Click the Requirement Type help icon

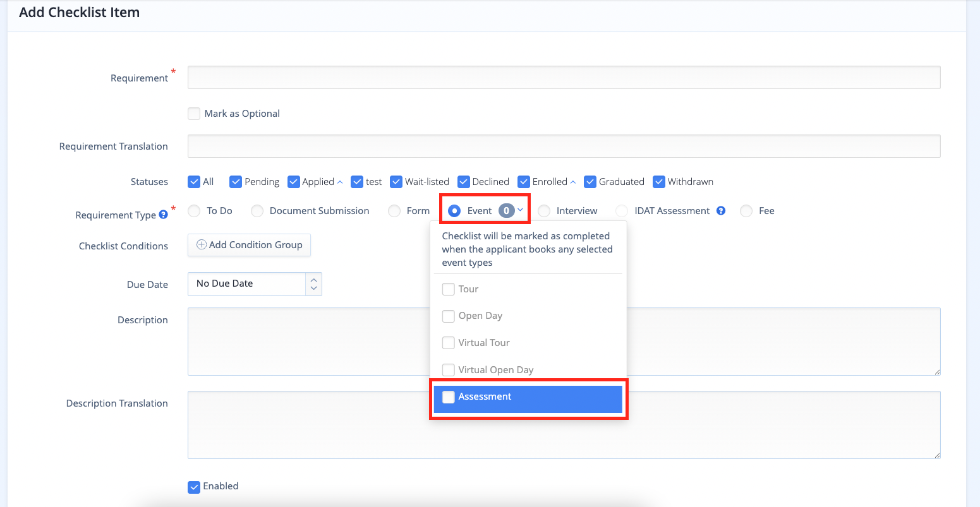163,215
